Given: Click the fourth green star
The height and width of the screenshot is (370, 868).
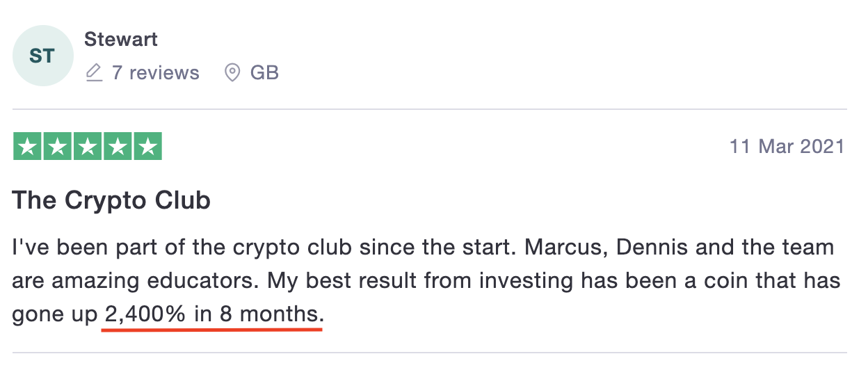Looking at the screenshot, I should tap(118, 146).
